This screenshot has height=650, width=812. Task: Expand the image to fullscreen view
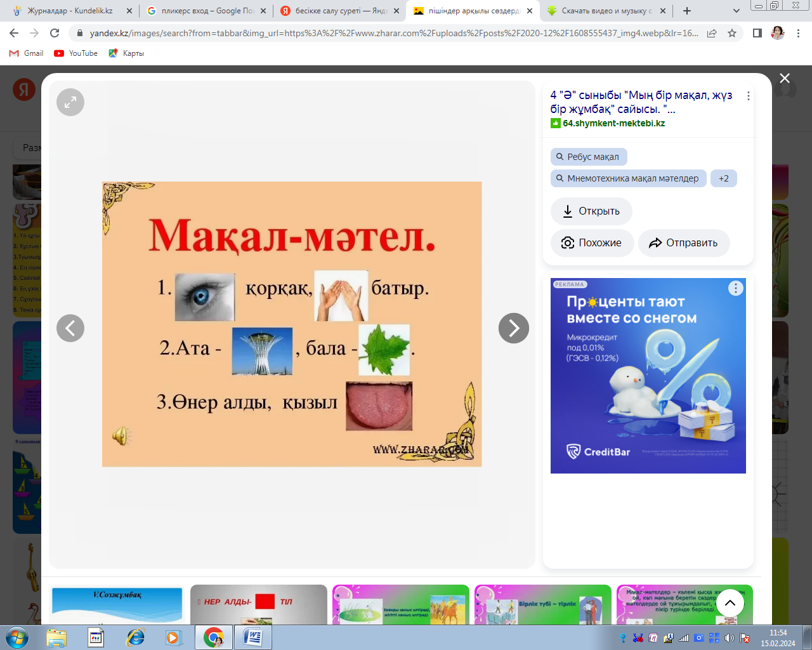70,102
